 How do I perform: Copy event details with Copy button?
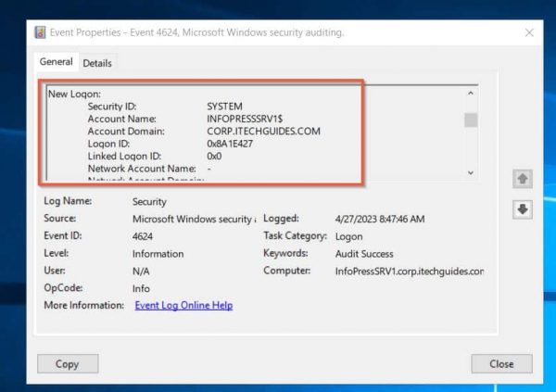coord(68,363)
